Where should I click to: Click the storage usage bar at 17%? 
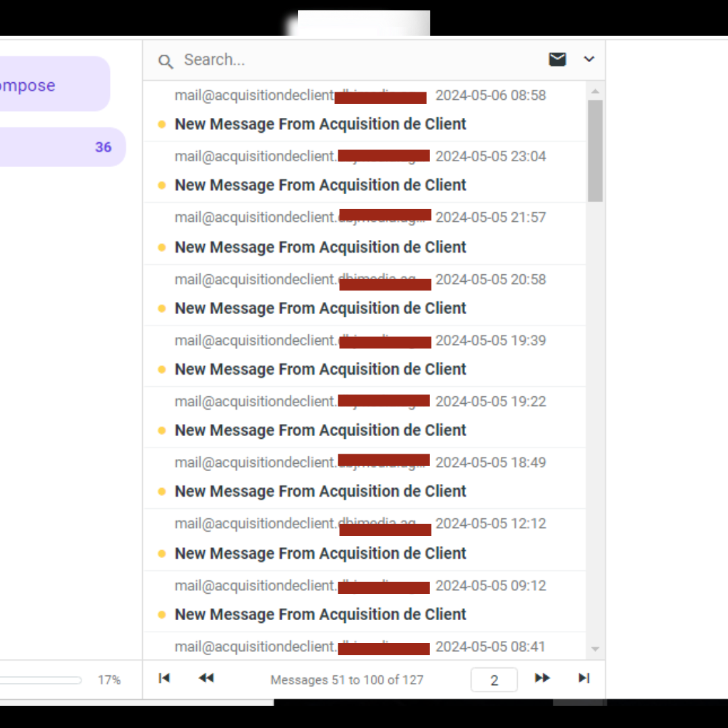click(40, 680)
